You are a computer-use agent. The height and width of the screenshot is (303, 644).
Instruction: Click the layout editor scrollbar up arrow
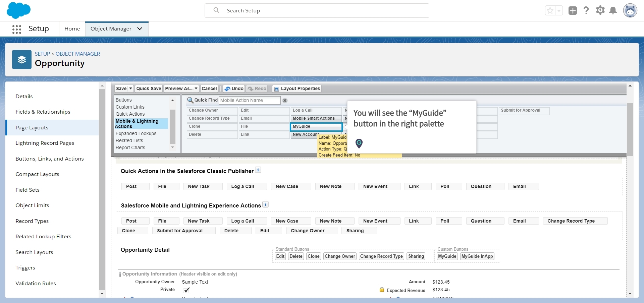click(630, 86)
